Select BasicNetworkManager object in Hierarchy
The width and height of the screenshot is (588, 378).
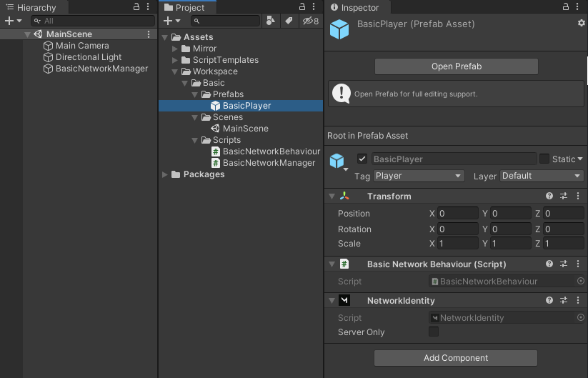tap(101, 69)
